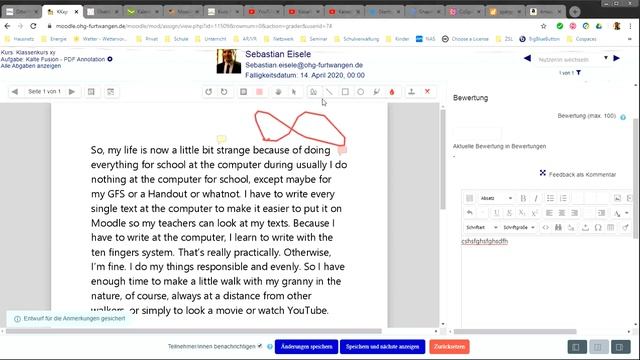Expand Feedback als Kommentar editor fullscreen

[x=542, y=173]
